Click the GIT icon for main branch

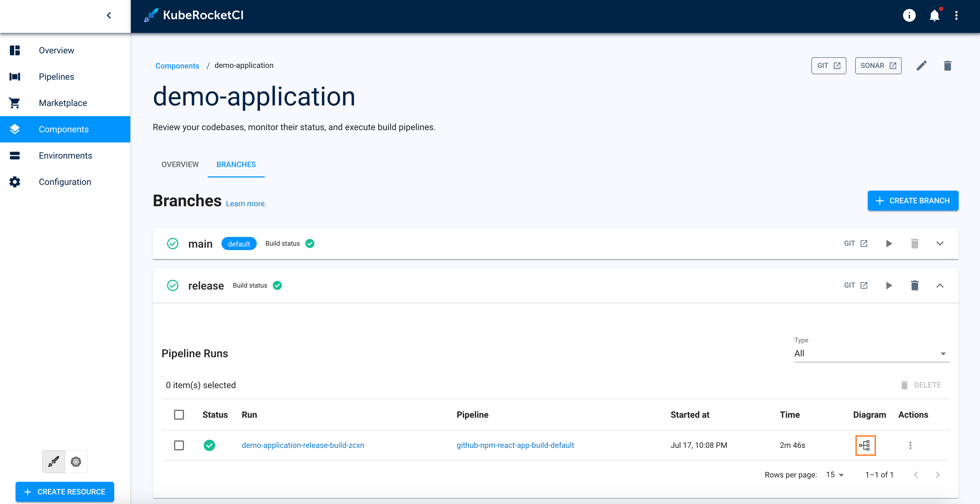click(x=856, y=243)
